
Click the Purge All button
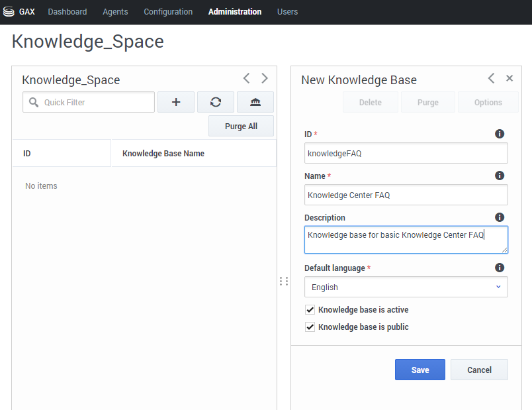point(241,126)
